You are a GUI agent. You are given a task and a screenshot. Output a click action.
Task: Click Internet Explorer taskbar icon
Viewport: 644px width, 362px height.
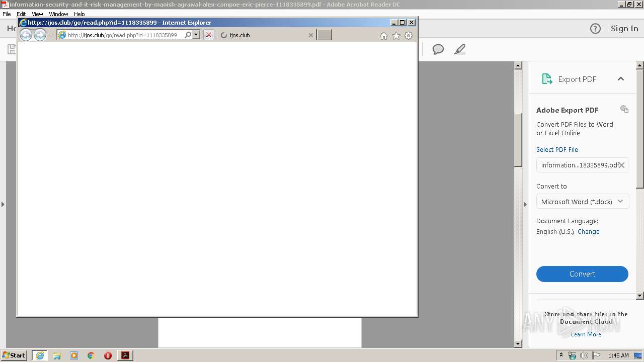coord(40,355)
